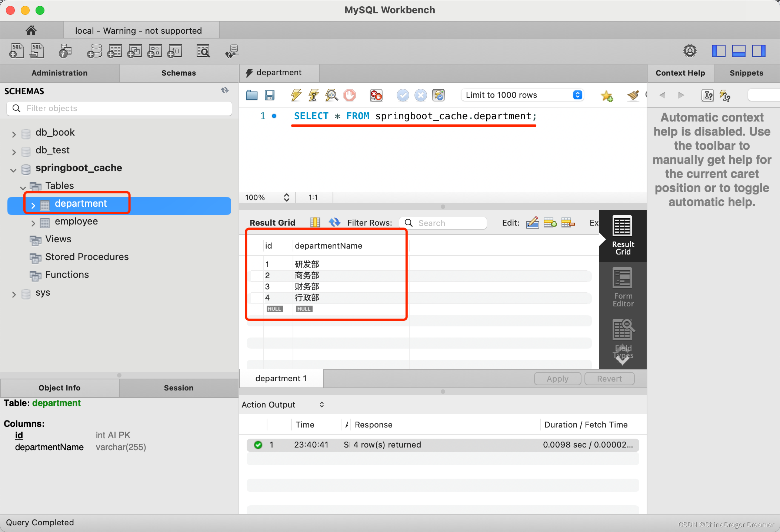780x532 pixels.
Task: Commit the transaction
Action: [x=403, y=95]
